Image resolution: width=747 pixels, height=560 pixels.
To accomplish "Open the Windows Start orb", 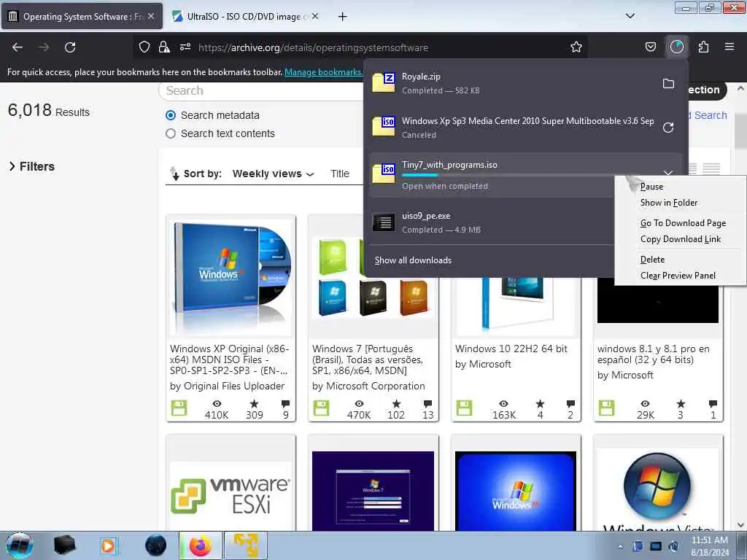I will 20,545.
